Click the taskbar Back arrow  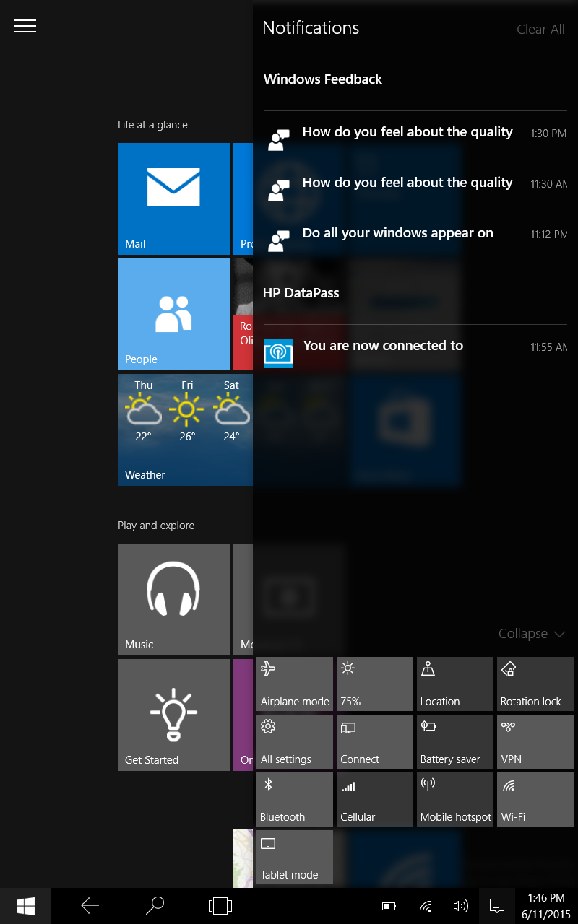(x=90, y=906)
